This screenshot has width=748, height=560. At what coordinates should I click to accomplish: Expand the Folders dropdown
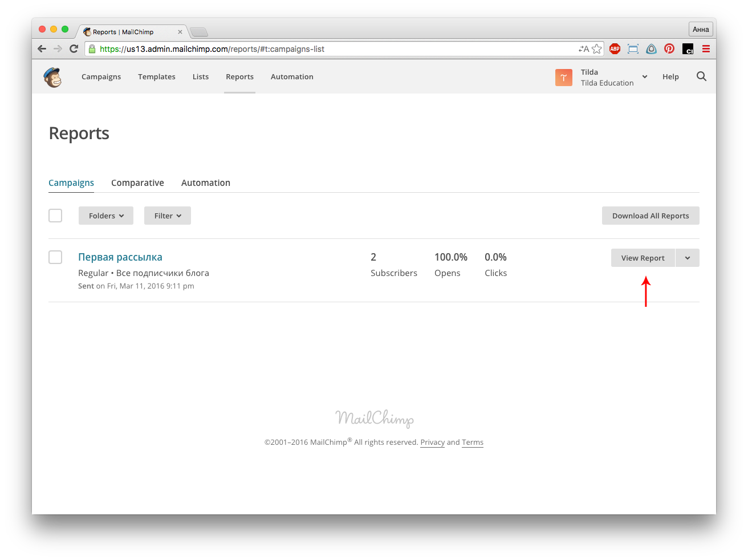click(x=106, y=216)
